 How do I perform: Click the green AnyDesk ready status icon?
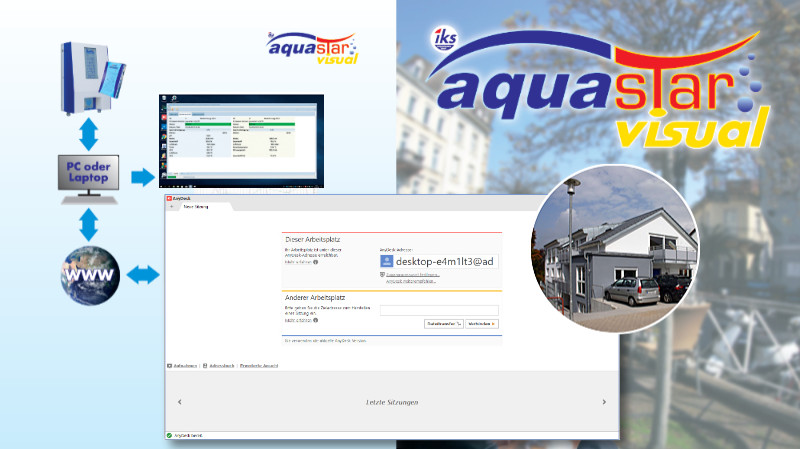[x=169, y=436]
